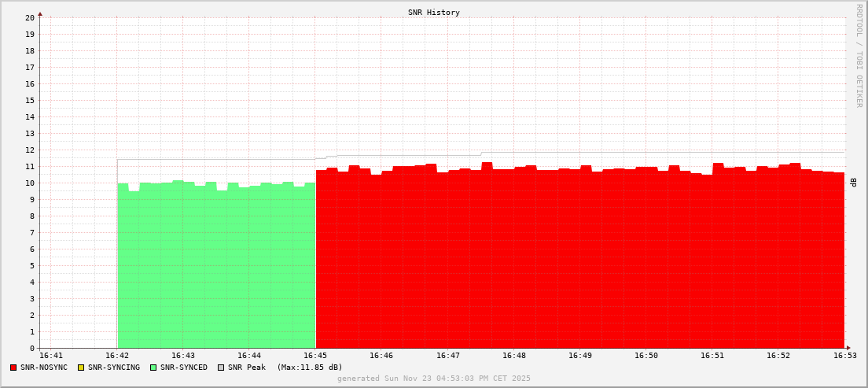Viewport: 868px width, 388px height.
Task: Click the SNR History chart title
Action: pos(434,13)
